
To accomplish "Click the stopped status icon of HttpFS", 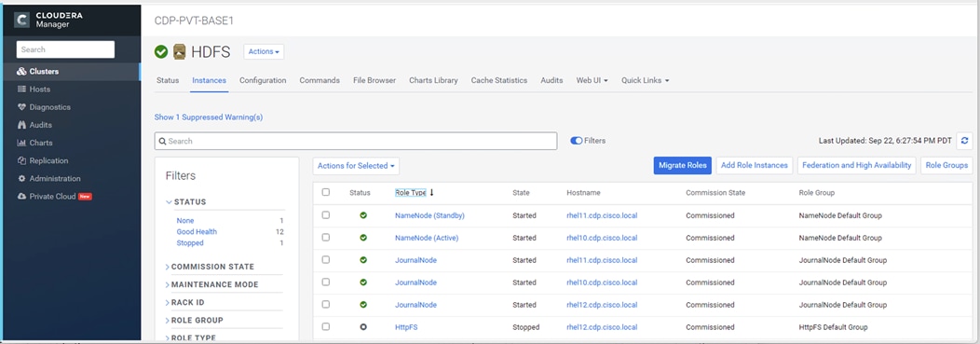I will pos(363,327).
